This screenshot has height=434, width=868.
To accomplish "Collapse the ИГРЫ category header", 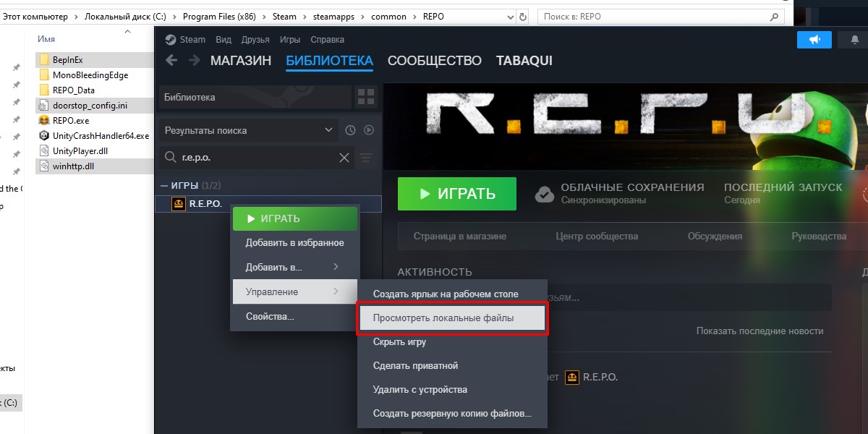I will pos(191,186).
